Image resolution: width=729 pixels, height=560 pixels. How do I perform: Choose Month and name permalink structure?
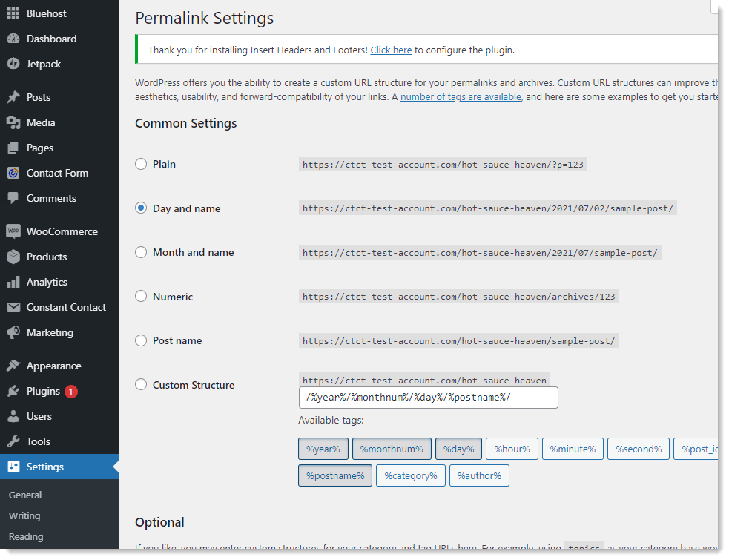[141, 252]
